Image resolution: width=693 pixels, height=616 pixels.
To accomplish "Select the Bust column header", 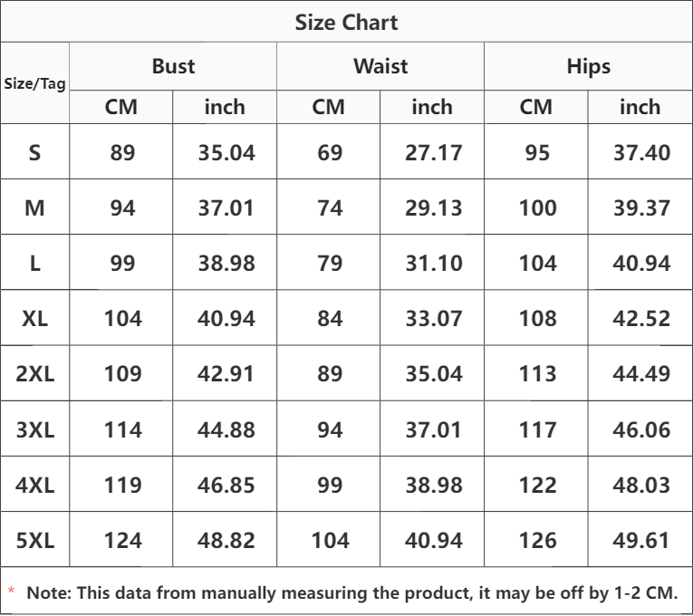I will coord(173,66).
